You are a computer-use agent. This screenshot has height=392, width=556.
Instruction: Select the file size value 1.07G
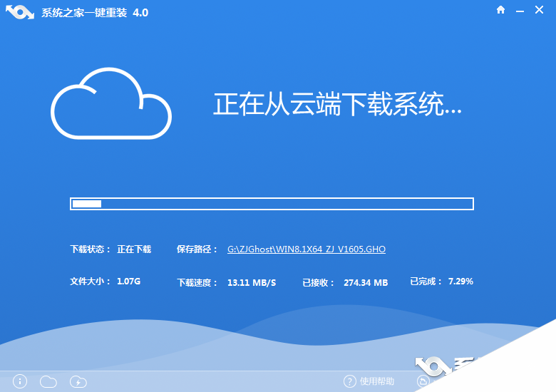[x=129, y=282]
